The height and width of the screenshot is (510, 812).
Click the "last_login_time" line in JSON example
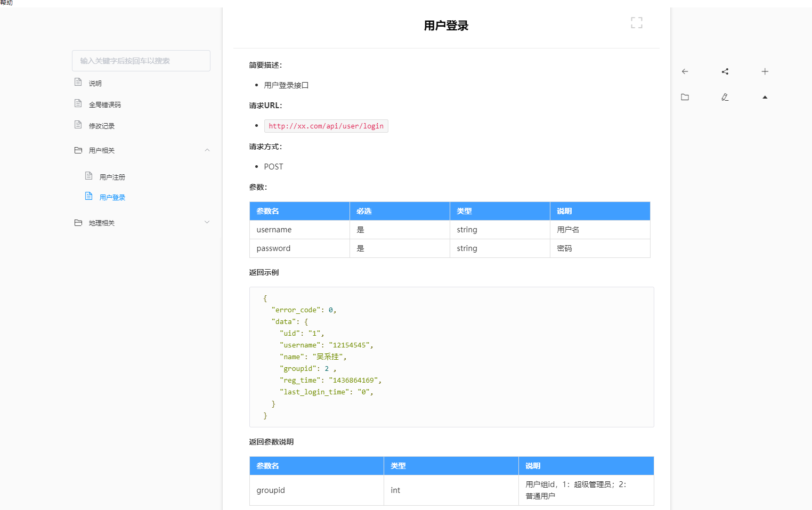[x=326, y=392]
